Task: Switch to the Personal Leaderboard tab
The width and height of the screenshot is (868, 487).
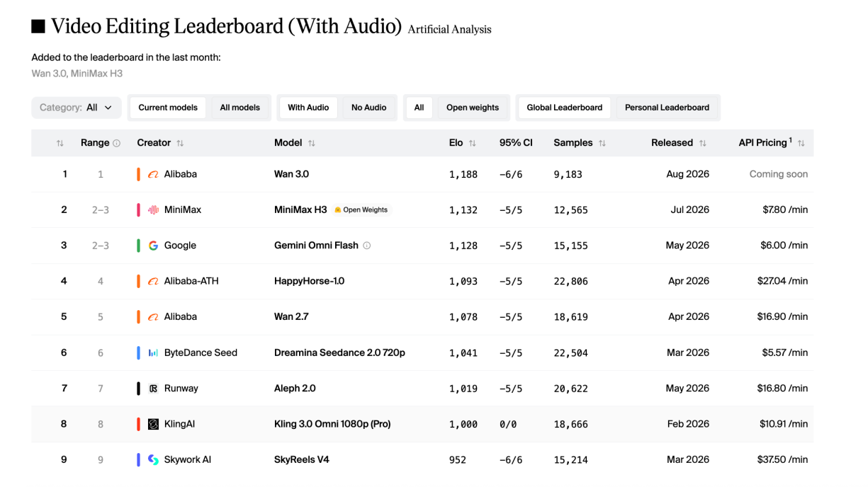Action: (x=667, y=108)
